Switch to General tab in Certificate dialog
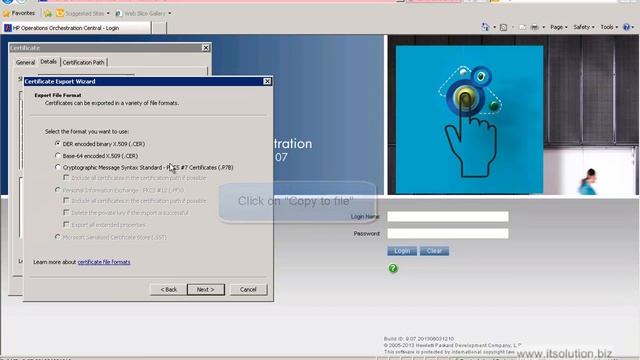 point(25,62)
